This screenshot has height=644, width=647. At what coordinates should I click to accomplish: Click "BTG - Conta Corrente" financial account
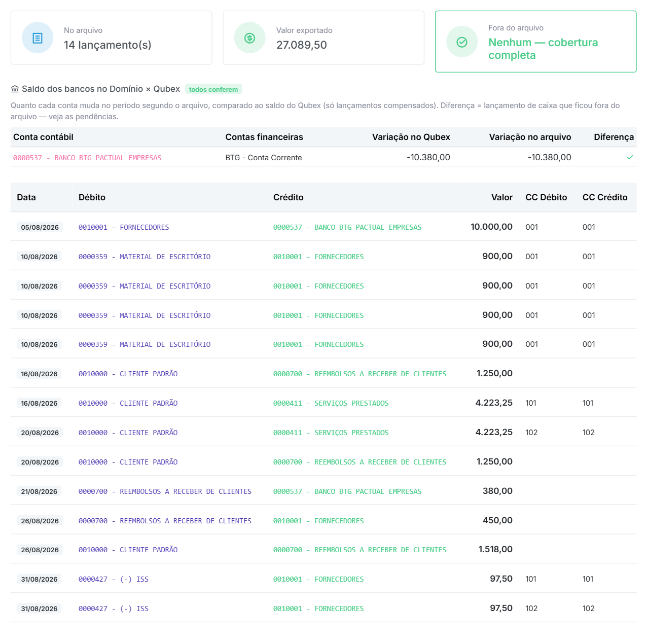[264, 158]
